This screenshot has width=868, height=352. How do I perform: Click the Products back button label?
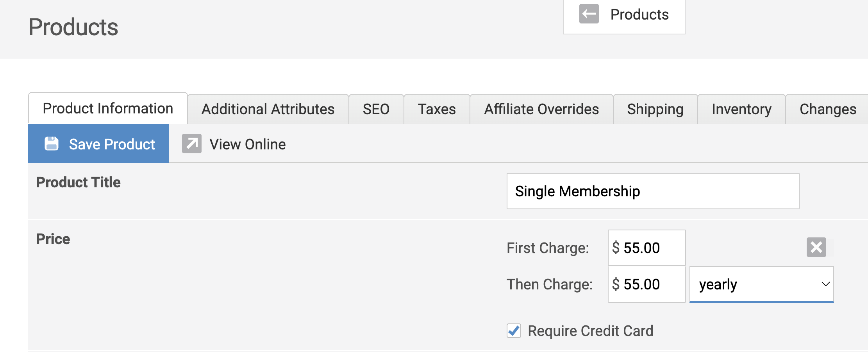click(x=639, y=14)
